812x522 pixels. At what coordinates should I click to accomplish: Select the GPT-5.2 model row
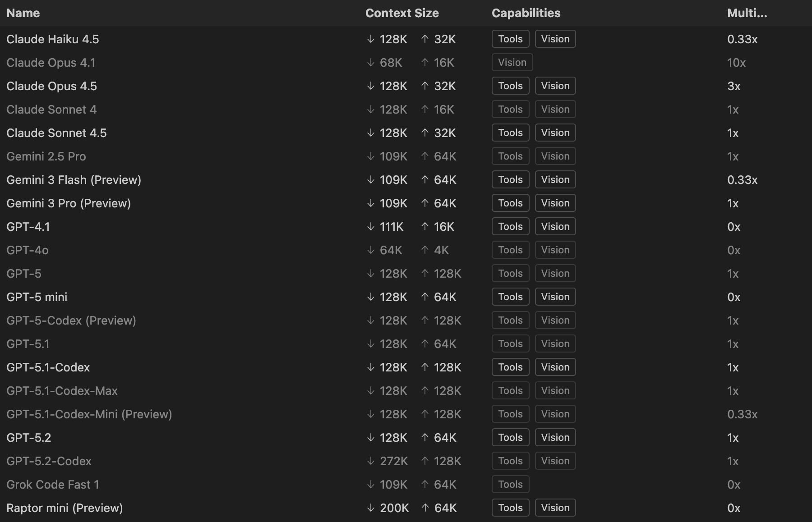click(29, 438)
